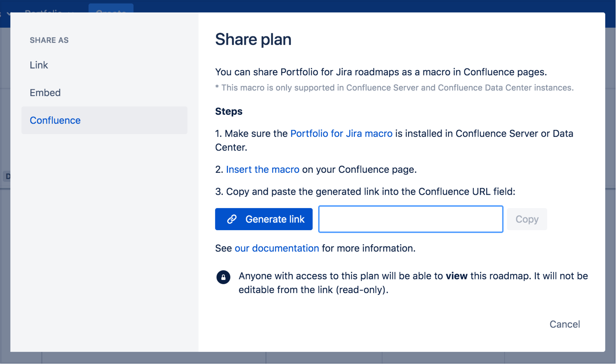This screenshot has height=364, width=616.
Task: Select the Embed share option
Action: 104,93
